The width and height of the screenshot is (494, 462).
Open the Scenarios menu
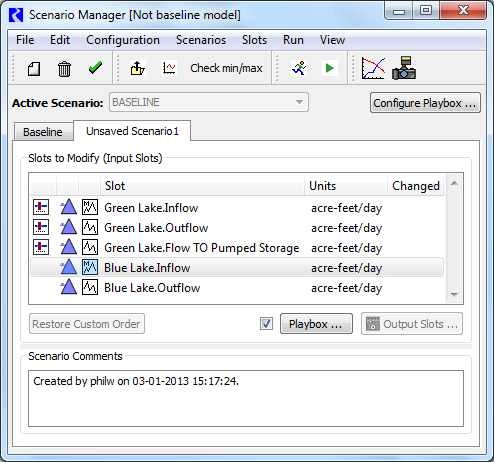click(201, 40)
